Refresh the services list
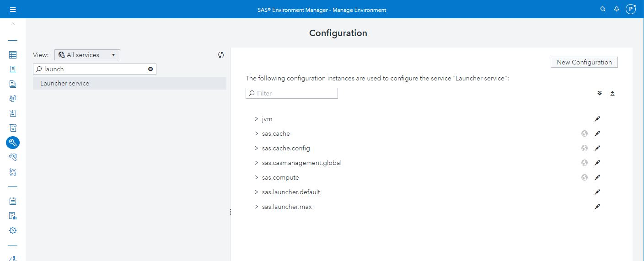Viewport: 644px width, 261px height. point(221,55)
